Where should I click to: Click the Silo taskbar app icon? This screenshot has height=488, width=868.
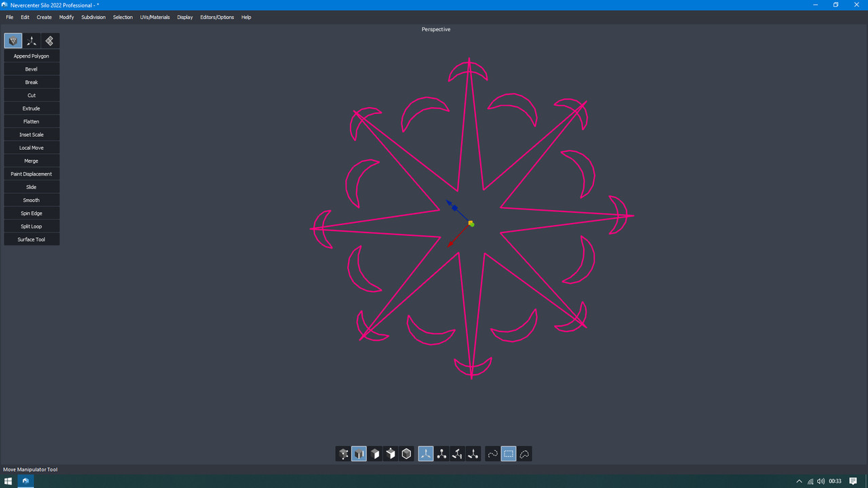[x=25, y=481]
